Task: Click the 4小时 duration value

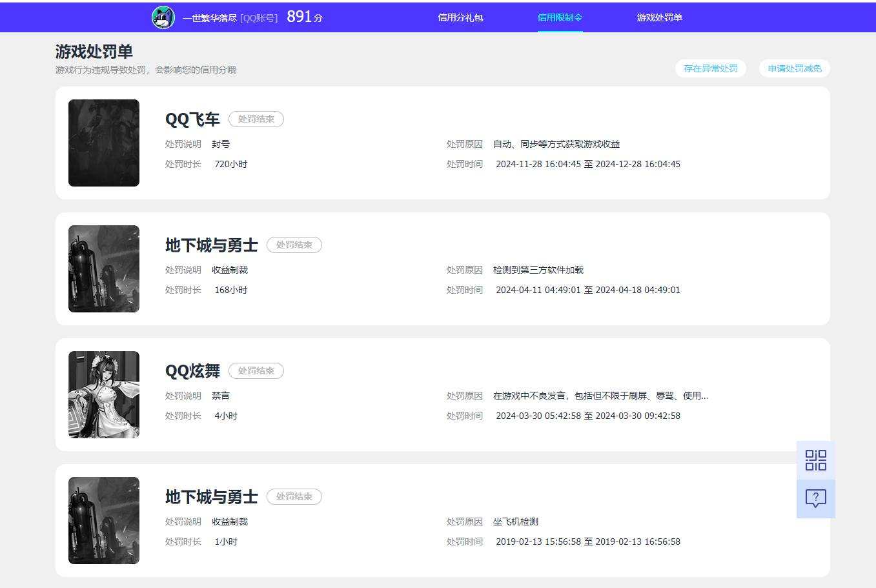Action: pos(226,416)
